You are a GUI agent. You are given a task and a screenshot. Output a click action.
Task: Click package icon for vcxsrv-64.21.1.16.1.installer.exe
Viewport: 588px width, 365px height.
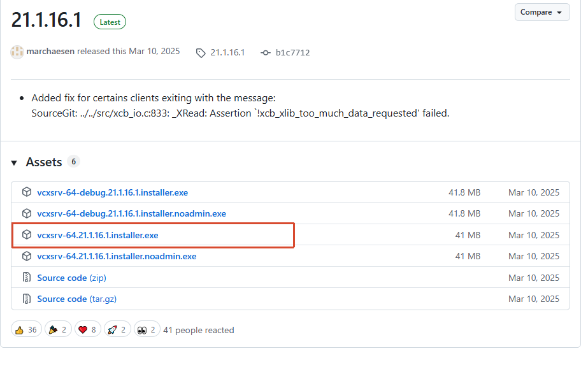click(27, 235)
